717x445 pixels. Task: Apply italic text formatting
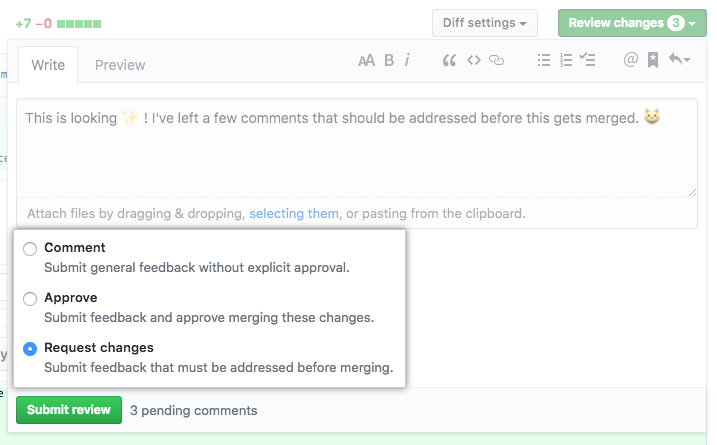[407, 61]
